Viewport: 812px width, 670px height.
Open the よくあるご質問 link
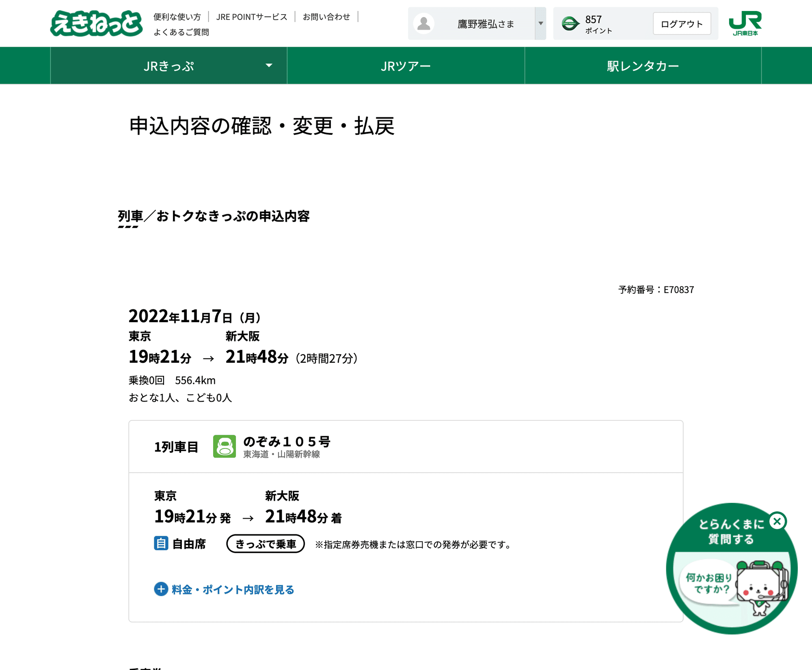click(181, 32)
